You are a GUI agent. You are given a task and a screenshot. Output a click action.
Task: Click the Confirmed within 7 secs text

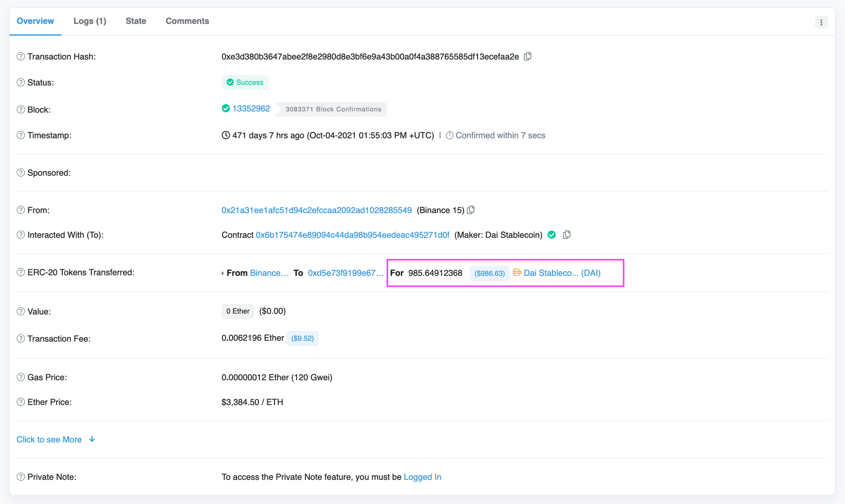click(x=500, y=136)
